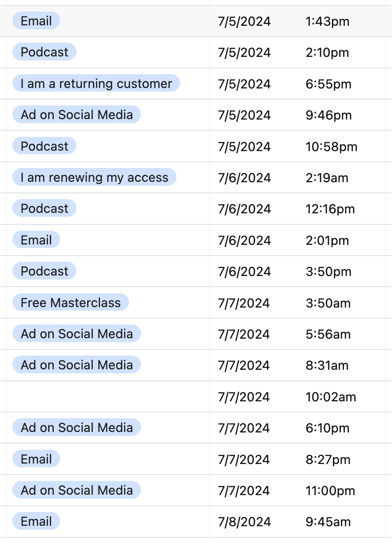Click the Ad on Social Media tag at 5:56am
Viewport: 392px width, 544px height.
76,334
